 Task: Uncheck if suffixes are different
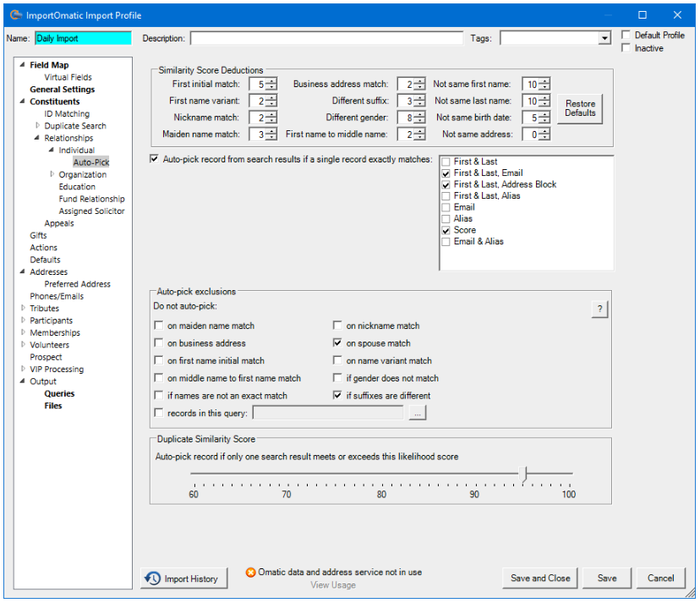coord(337,395)
